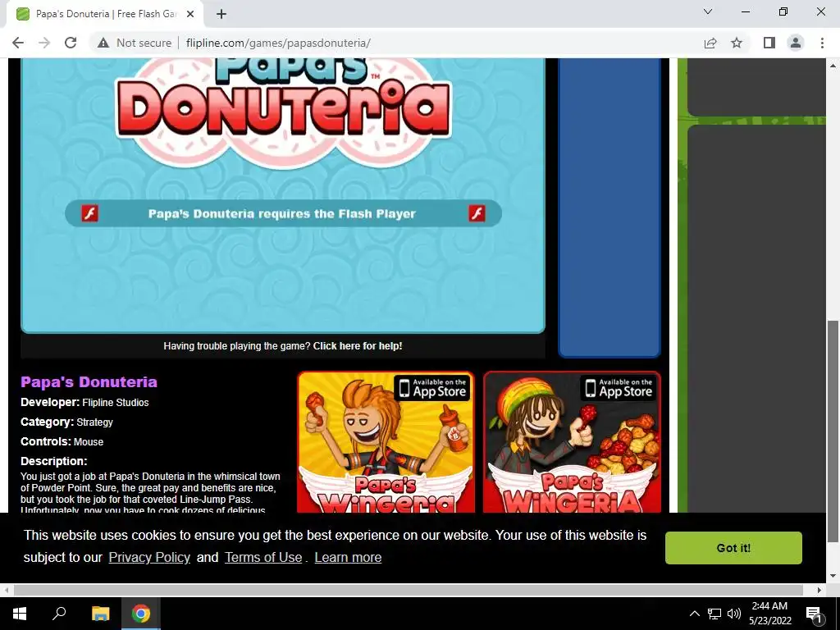
Task: Click the Flipline Studios developer text
Action: tap(115, 402)
